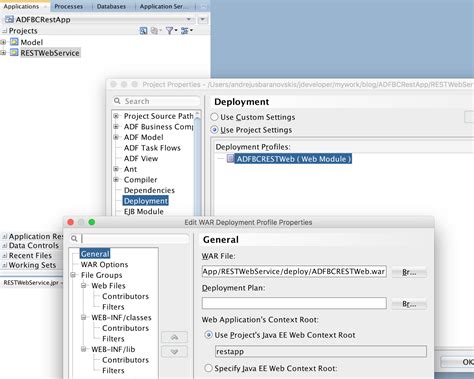Click the move down arrow button in WAR dialog
This screenshot has height=379, width=474.
174,352
